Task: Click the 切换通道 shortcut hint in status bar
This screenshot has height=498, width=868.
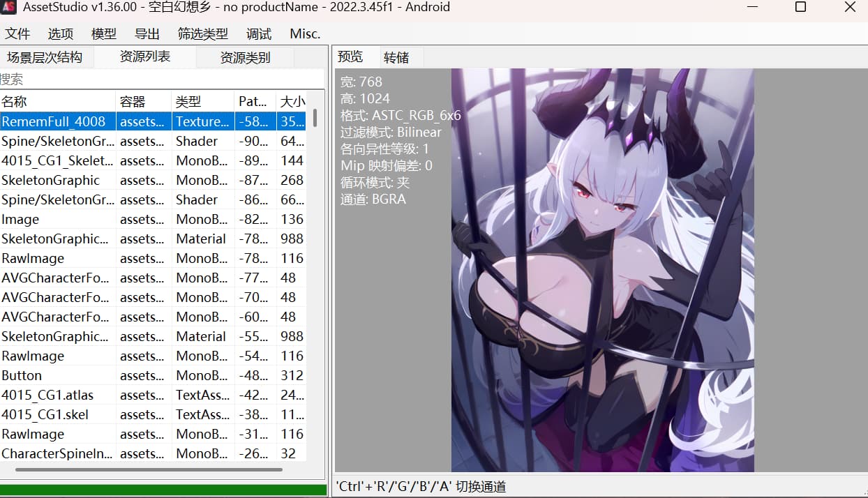Action: pos(421,487)
